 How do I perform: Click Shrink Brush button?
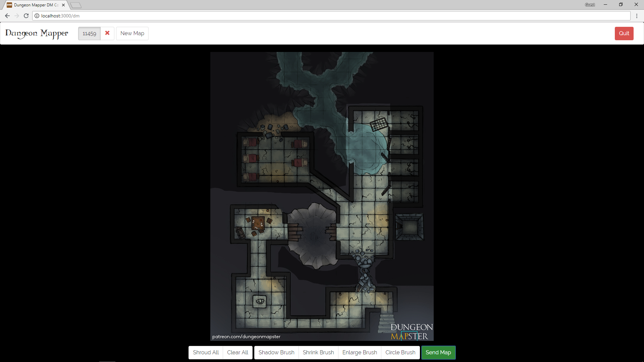[318, 352]
